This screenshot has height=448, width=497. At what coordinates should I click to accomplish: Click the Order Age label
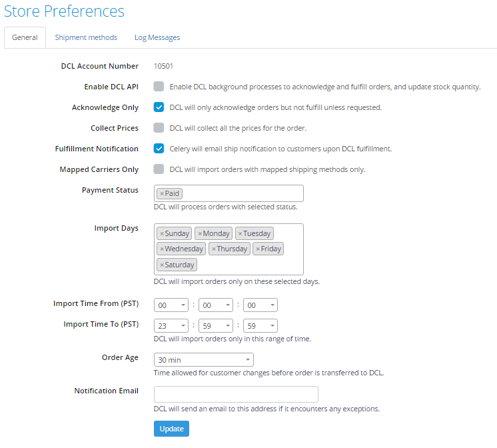coord(120,357)
